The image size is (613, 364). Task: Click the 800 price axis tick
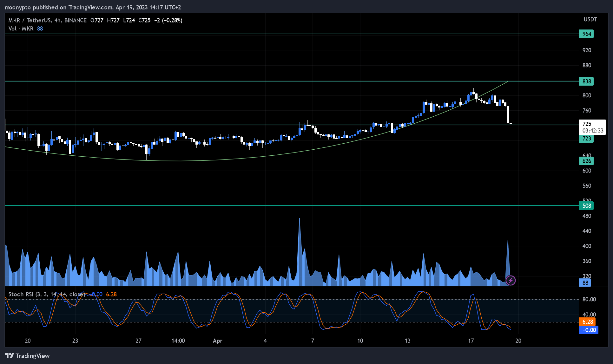tap(587, 95)
